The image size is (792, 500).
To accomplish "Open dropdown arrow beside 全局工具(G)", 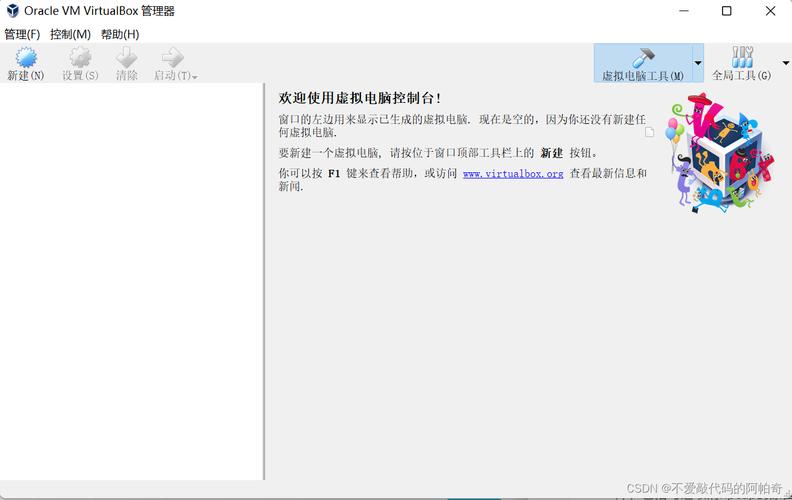I will pyautogui.click(x=786, y=63).
